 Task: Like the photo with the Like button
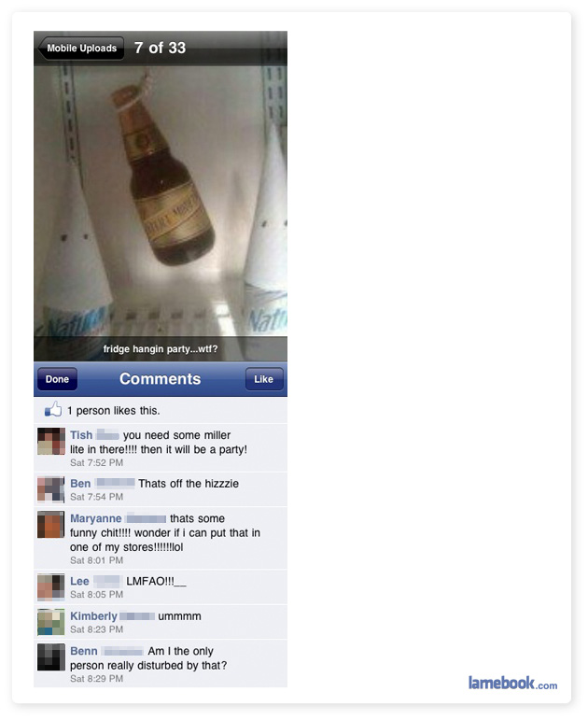point(264,379)
